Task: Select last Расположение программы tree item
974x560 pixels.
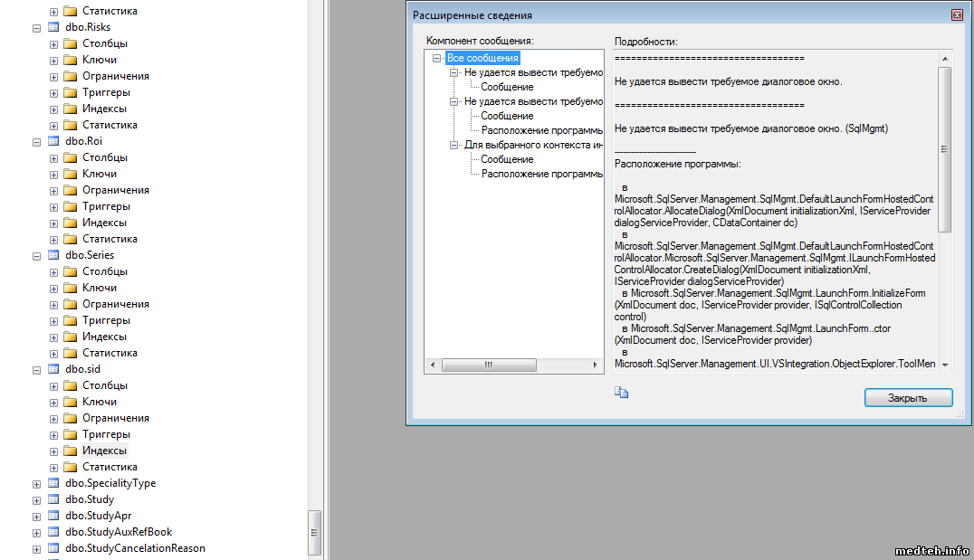Action: tap(541, 174)
